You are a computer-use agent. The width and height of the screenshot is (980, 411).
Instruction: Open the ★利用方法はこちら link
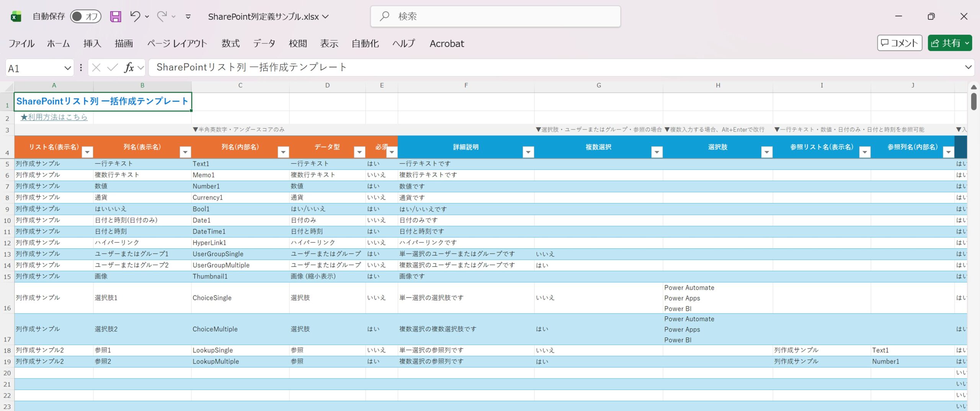pos(54,117)
